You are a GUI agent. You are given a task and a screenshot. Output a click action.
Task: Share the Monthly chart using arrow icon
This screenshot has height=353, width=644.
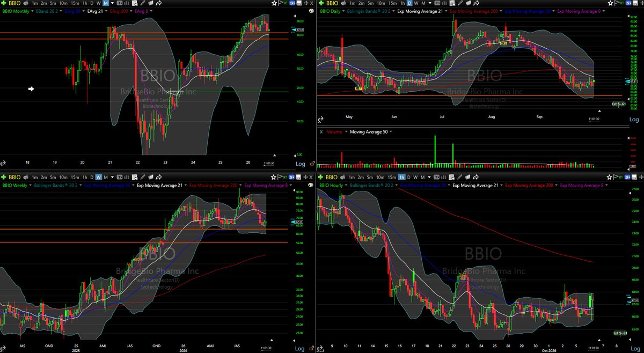click(159, 3)
